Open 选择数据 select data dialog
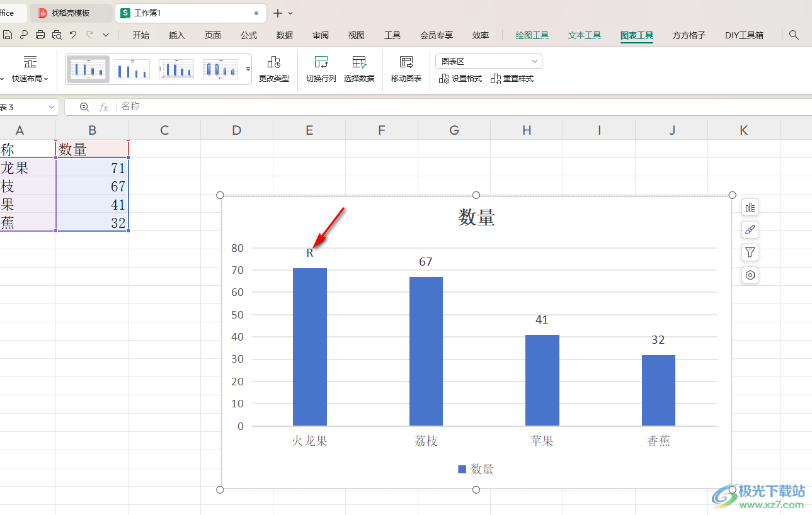The width and height of the screenshot is (812, 515). [x=359, y=69]
